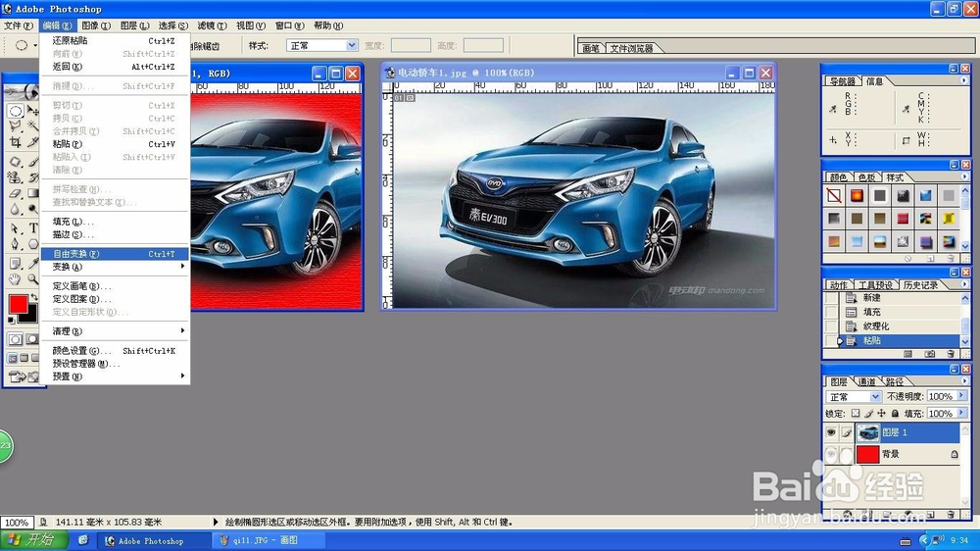The height and width of the screenshot is (551, 980).
Task: Click the zoom percentage field showing 100%
Action: [17, 523]
